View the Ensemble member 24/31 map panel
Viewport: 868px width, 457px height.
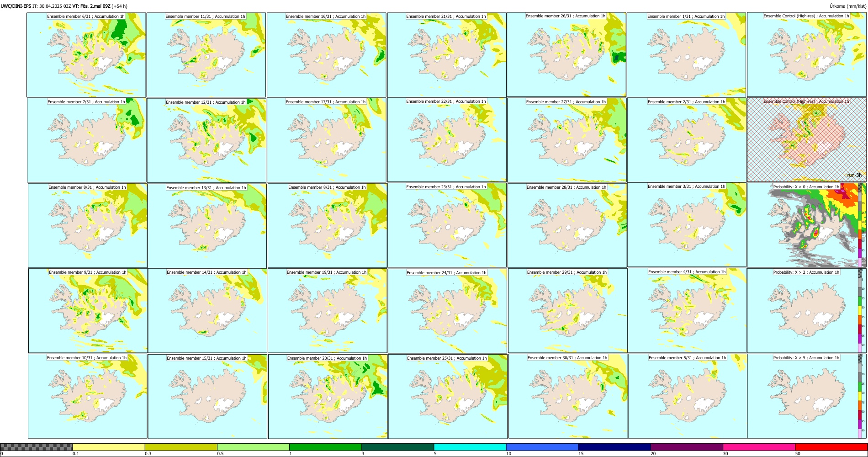coord(447,311)
